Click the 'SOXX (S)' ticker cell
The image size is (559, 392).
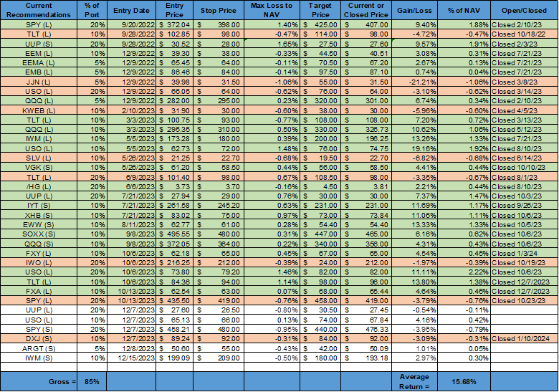point(39,234)
